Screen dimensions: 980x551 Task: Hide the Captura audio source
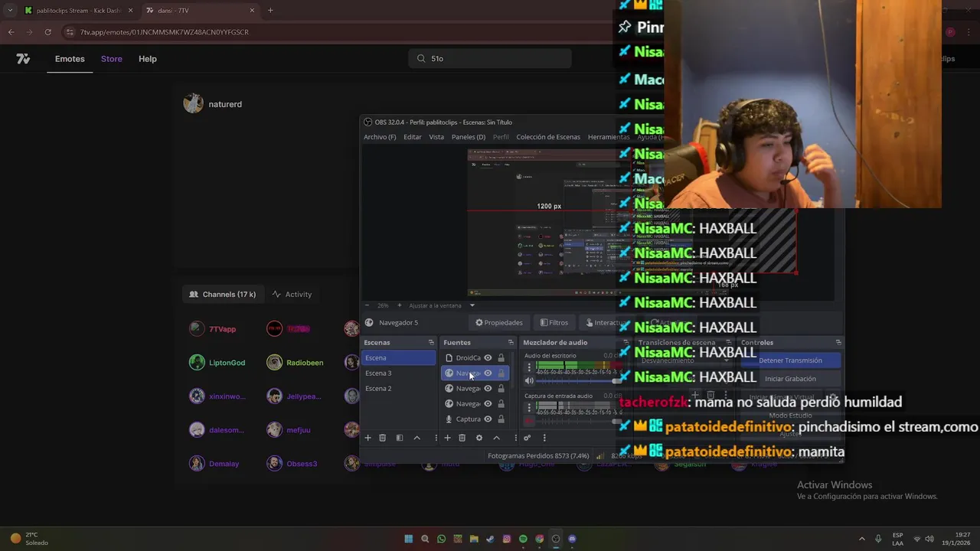488,419
